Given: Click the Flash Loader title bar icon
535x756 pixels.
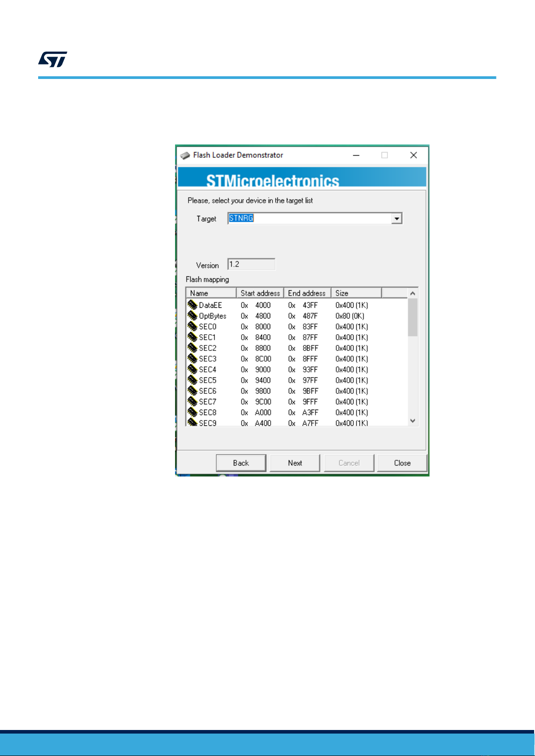Looking at the screenshot, I should coord(185,155).
